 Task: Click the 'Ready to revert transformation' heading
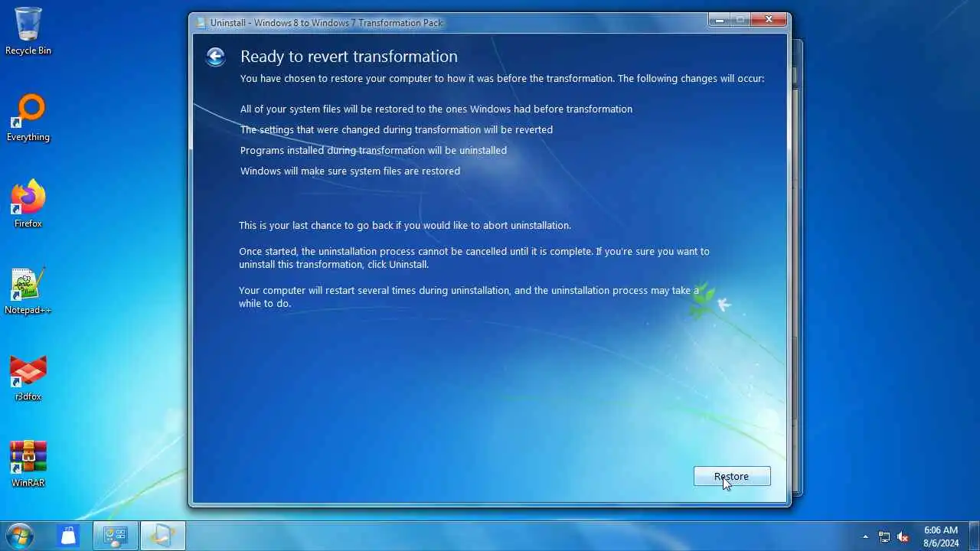(349, 57)
